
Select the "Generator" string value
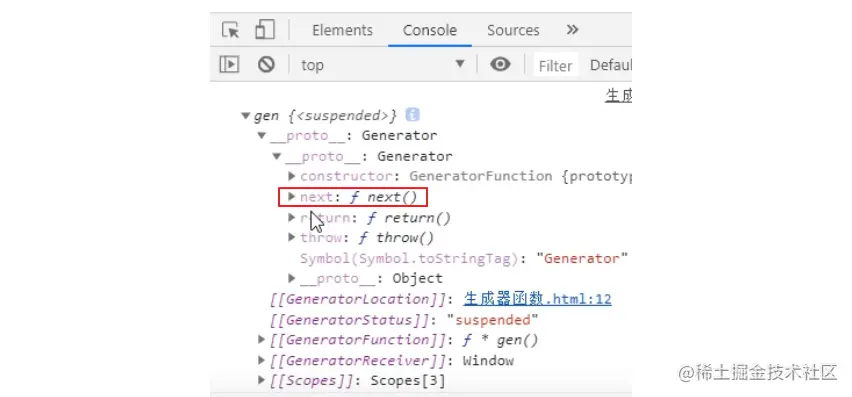click(582, 259)
